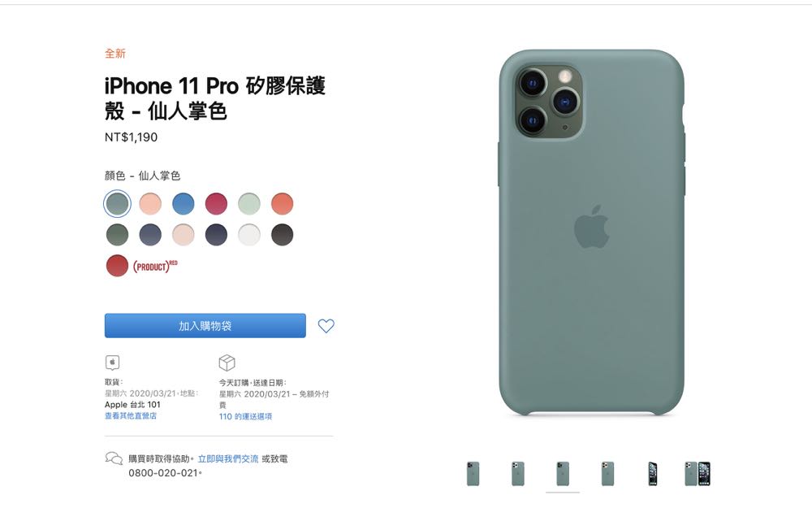Add the case to bag with 加入購物袋
This screenshot has width=812, height=508.
click(x=205, y=326)
